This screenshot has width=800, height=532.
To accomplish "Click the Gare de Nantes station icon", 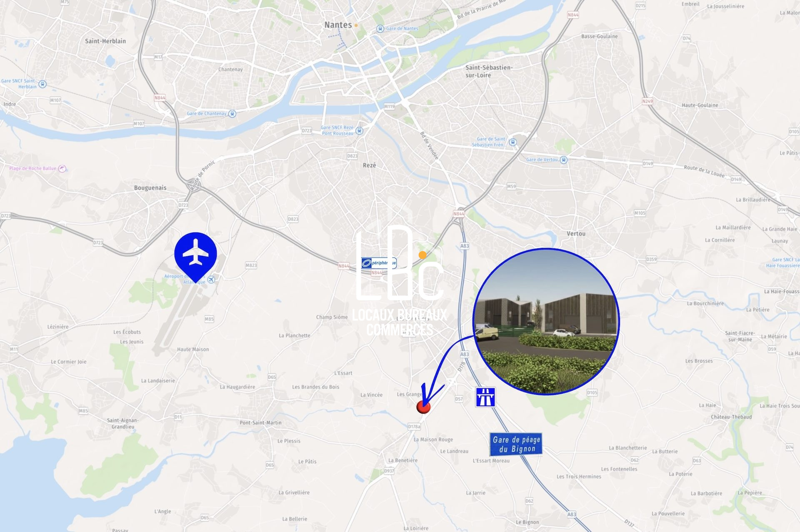I will [x=380, y=29].
